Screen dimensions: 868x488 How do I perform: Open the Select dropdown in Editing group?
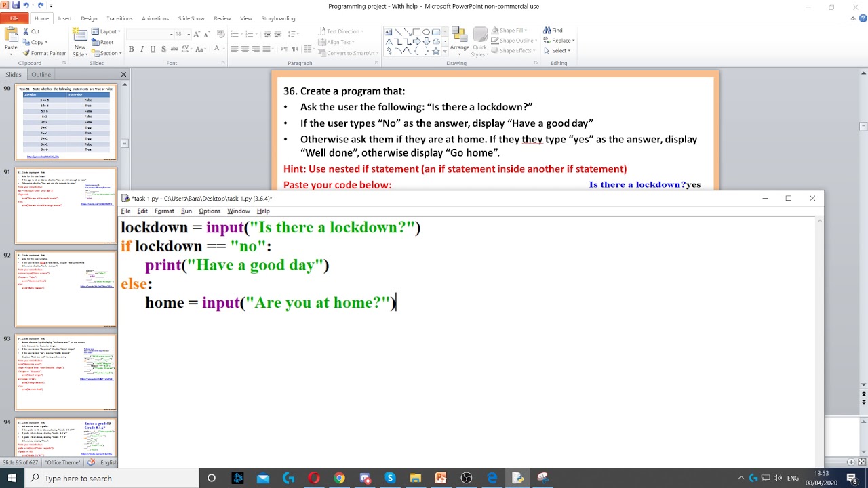pos(558,50)
